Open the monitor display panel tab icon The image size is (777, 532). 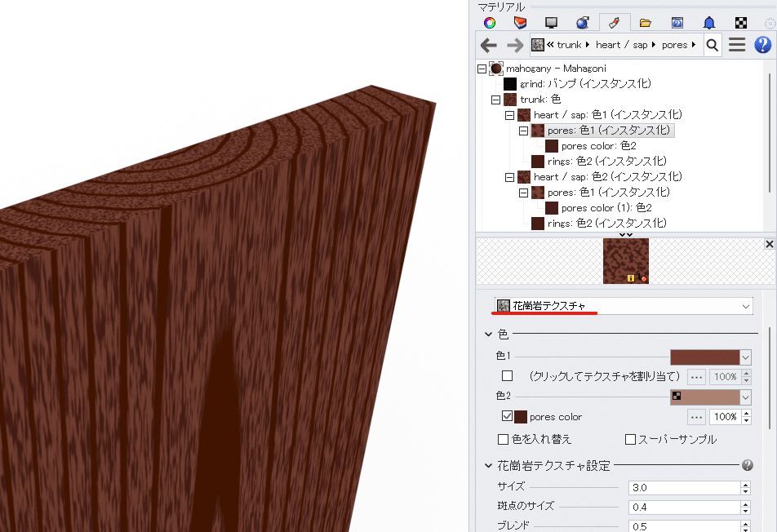click(551, 23)
